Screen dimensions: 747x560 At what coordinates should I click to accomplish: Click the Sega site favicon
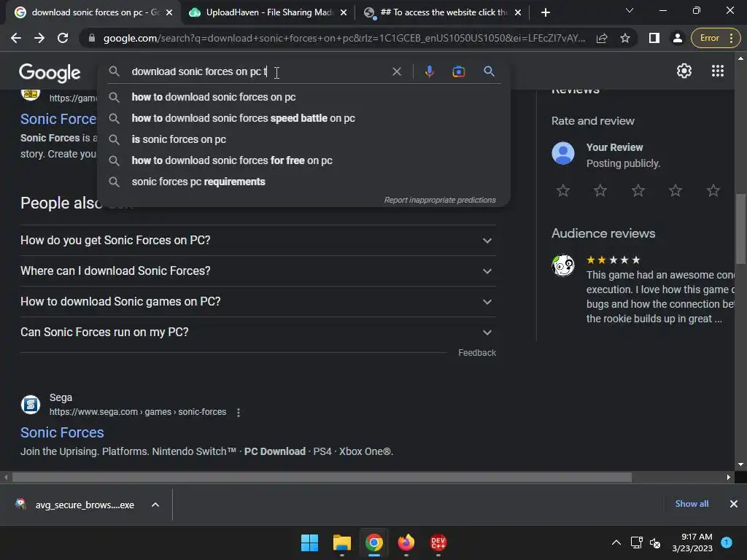tap(31, 405)
